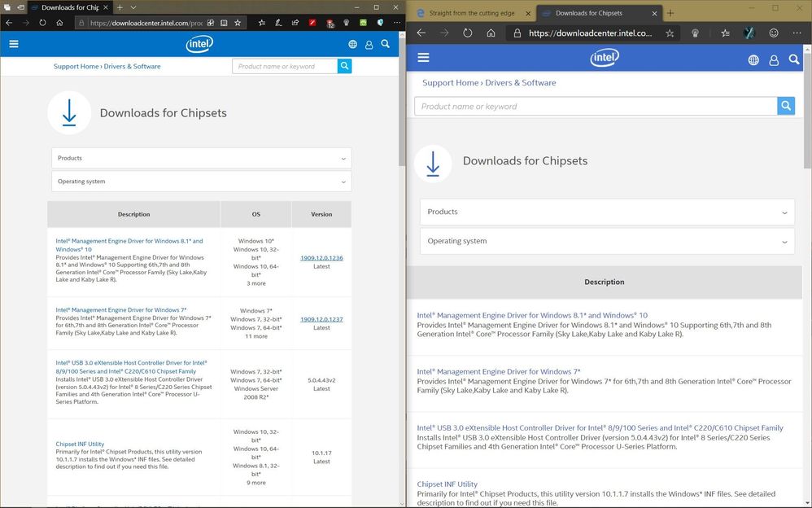812x508 pixels.
Task: Show tab previews chevron in left window
Action: (133, 7)
